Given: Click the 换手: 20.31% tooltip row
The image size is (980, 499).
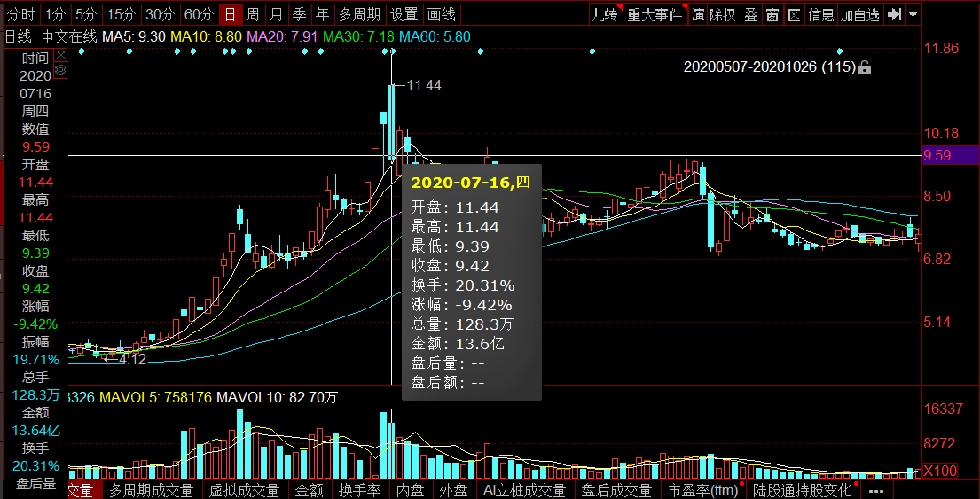Looking at the screenshot, I should point(462,286).
